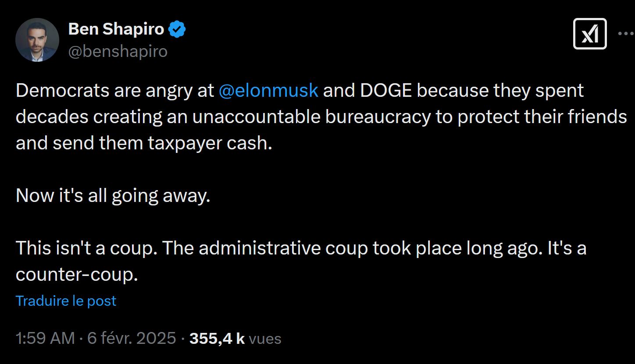This screenshot has width=635, height=364.
Task: Follow the @elonmusk mention link
Action: point(268,91)
